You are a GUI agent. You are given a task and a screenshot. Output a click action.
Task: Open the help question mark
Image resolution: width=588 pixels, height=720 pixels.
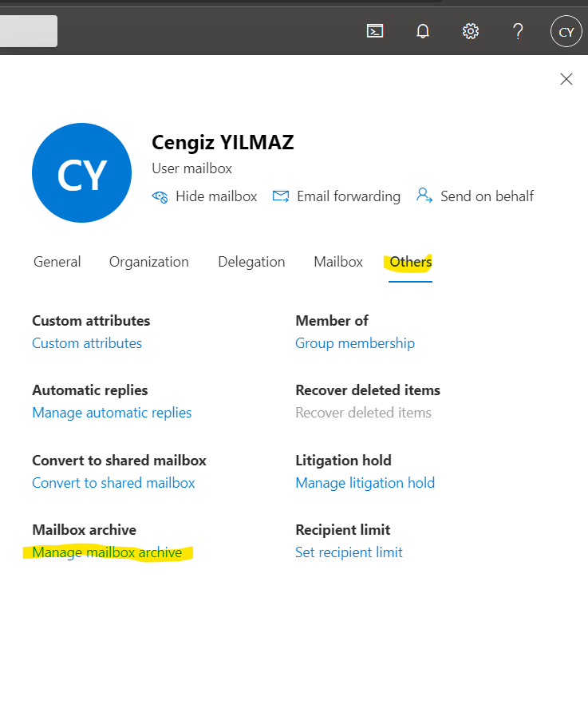point(518,31)
